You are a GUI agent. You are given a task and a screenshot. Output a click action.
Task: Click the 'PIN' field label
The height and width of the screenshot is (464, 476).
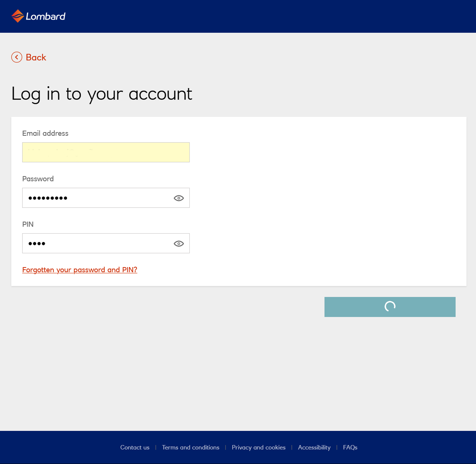tap(28, 224)
